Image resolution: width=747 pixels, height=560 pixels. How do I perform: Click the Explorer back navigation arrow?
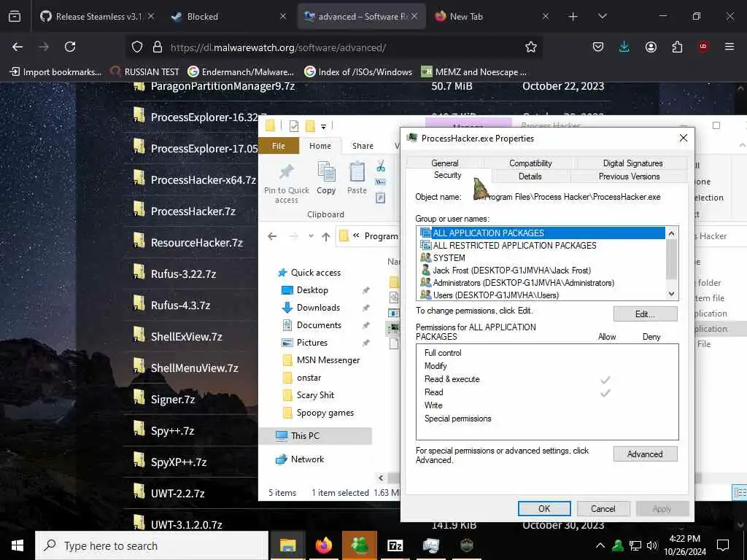[x=272, y=236]
